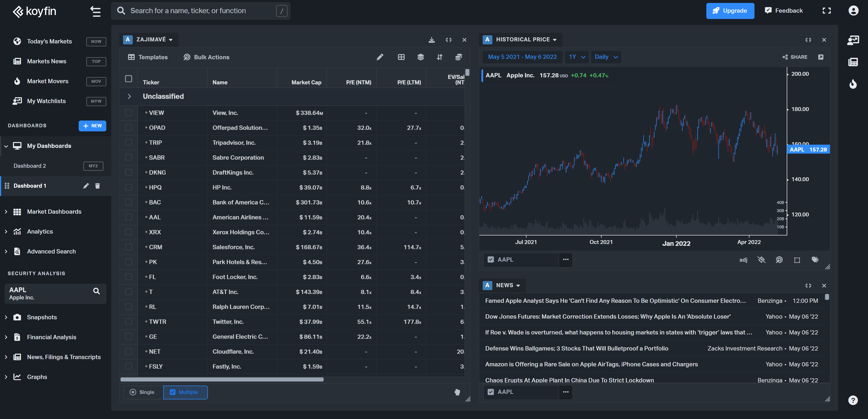
Task: Open My Watchlists in sidebar
Action: pyautogui.click(x=47, y=101)
